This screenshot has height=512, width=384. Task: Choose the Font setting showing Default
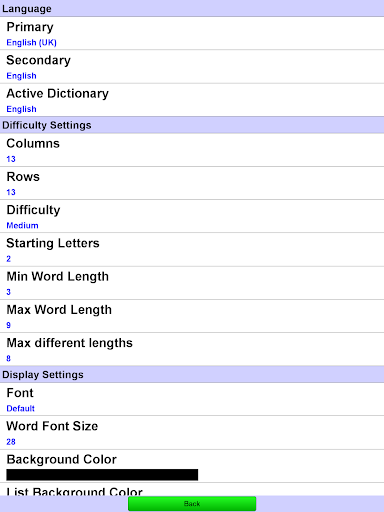click(x=192, y=399)
